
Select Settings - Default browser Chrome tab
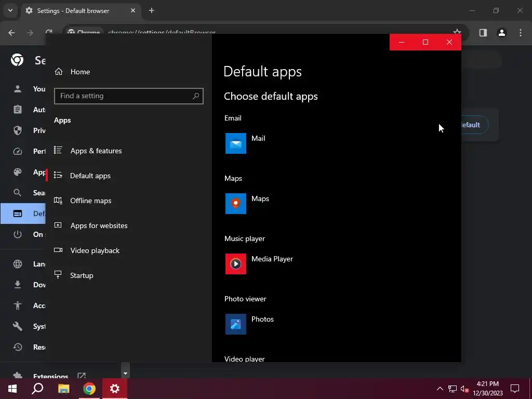click(81, 11)
